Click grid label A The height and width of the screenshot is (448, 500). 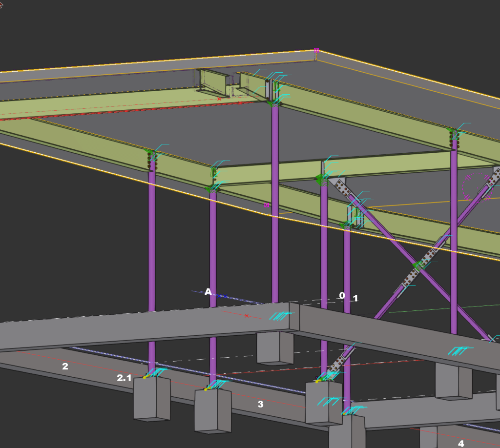pyautogui.click(x=208, y=292)
